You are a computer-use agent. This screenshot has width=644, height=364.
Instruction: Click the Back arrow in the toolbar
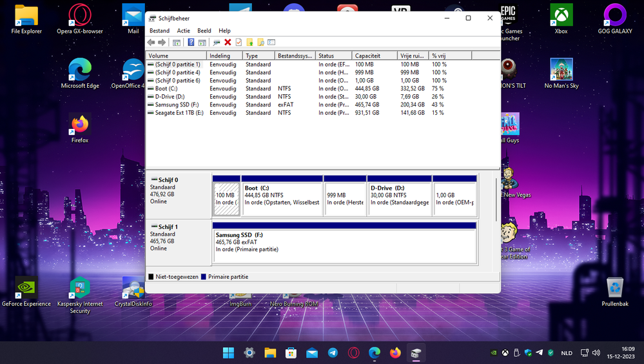pos(151,43)
